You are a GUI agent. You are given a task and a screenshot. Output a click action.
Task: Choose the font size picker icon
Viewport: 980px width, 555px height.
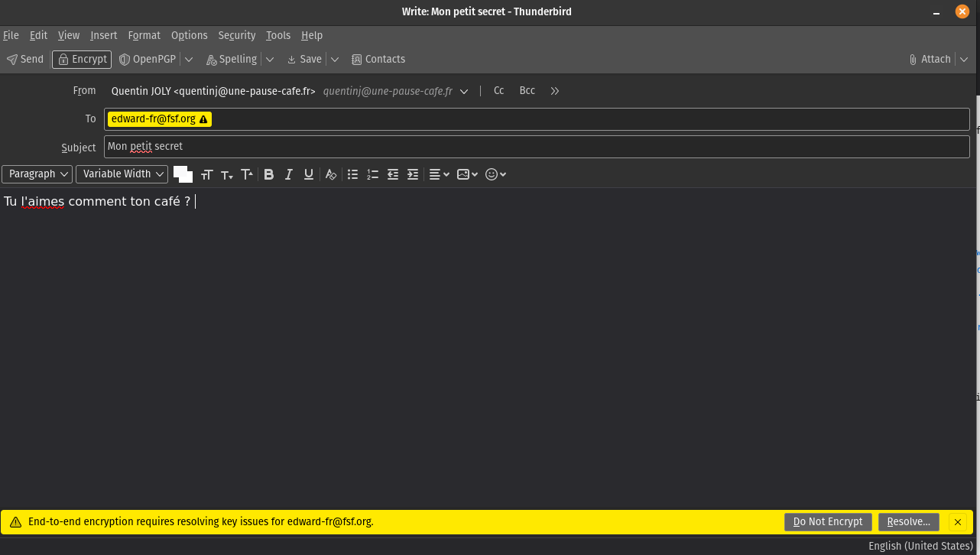[x=206, y=174]
